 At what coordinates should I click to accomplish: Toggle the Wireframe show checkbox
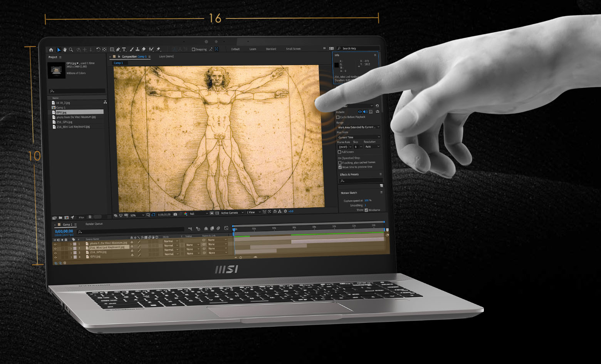[366, 210]
